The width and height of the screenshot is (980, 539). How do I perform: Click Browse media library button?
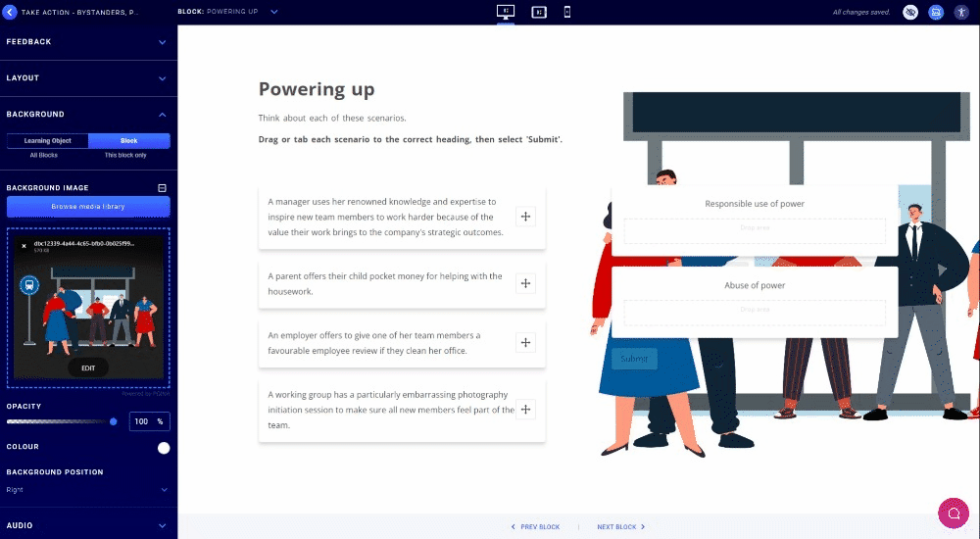pyautogui.click(x=88, y=207)
